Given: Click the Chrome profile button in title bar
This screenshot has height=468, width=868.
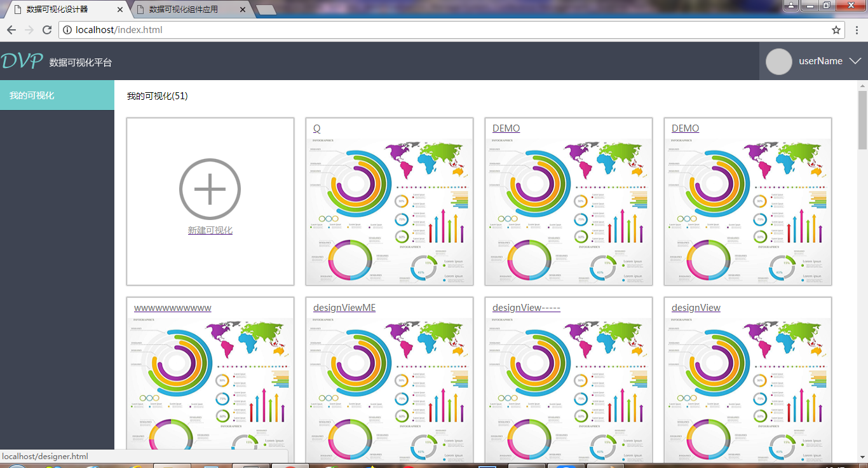Looking at the screenshot, I should (790, 5).
